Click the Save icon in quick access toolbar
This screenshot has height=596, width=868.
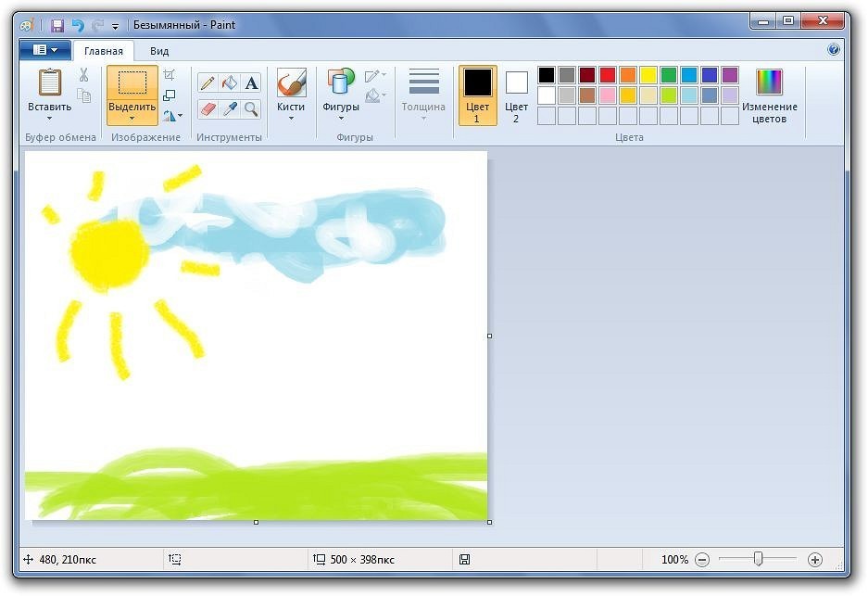coord(57,25)
